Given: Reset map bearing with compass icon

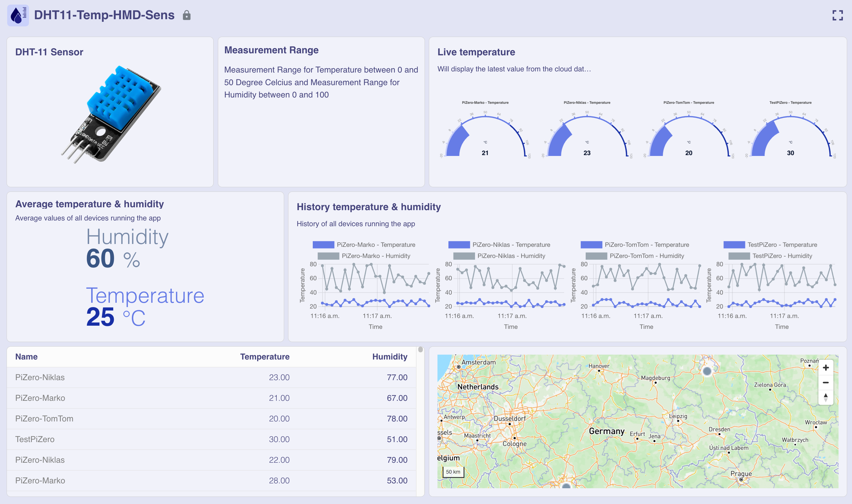Looking at the screenshot, I should pos(826,397).
